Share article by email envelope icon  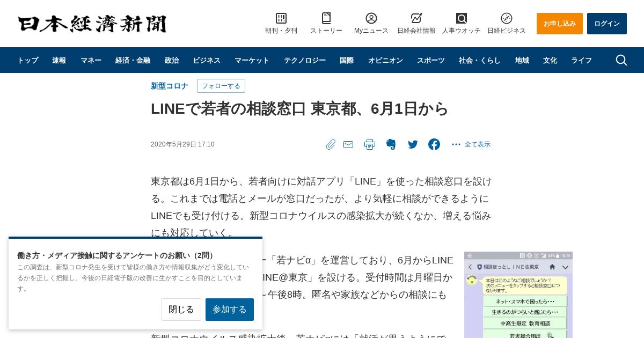(348, 144)
